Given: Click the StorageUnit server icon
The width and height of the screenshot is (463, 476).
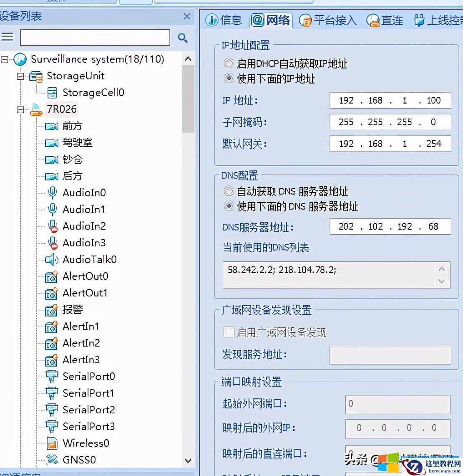Looking at the screenshot, I should point(36,76).
